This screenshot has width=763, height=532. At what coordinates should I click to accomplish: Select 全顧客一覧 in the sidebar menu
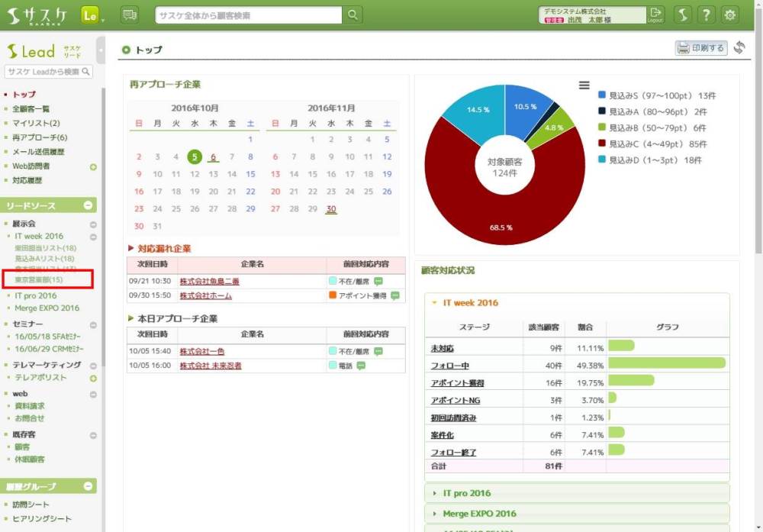click(x=31, y=109)
